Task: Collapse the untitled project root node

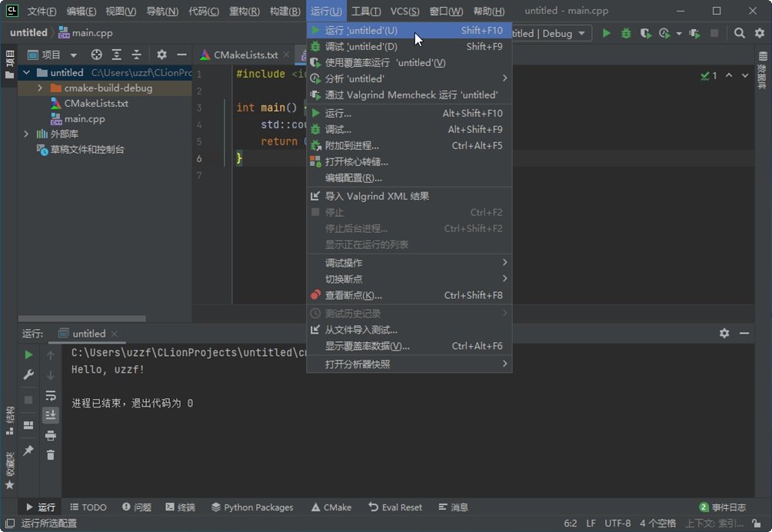Action: (27, 73)
